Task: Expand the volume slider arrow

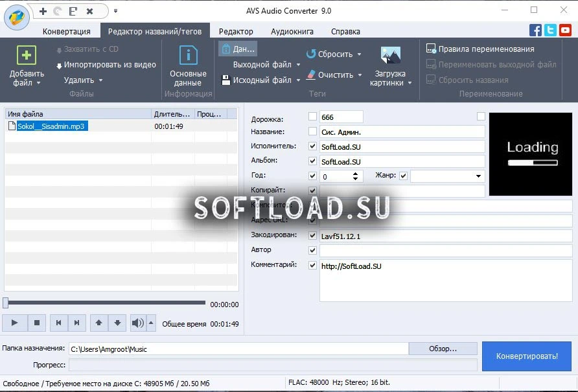Action: click(x=151, y=323)
